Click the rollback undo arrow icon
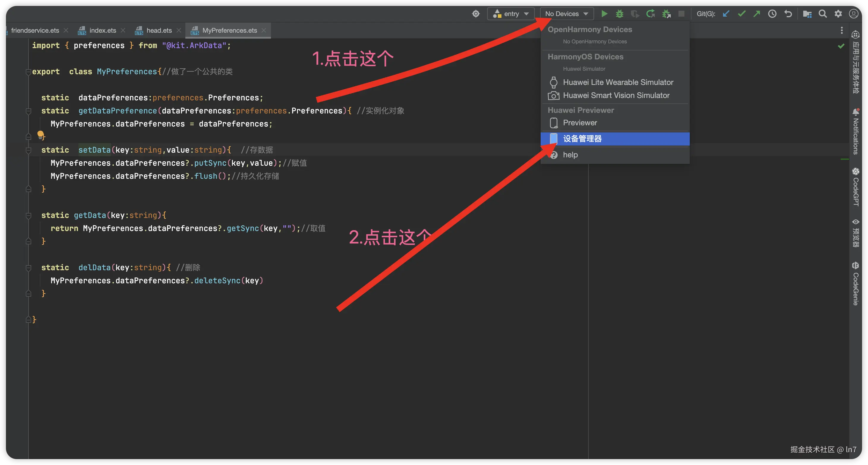The width and height of the screenshot is (868, 465). pos(788,14)
